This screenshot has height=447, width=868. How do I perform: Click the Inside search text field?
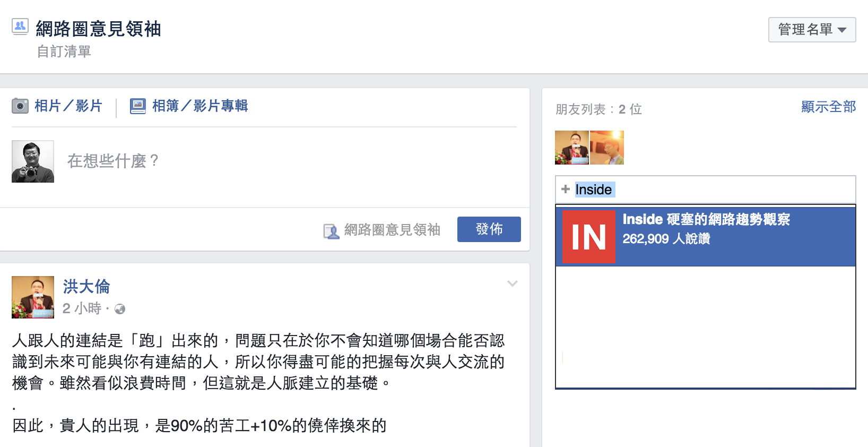click(705, 190)
